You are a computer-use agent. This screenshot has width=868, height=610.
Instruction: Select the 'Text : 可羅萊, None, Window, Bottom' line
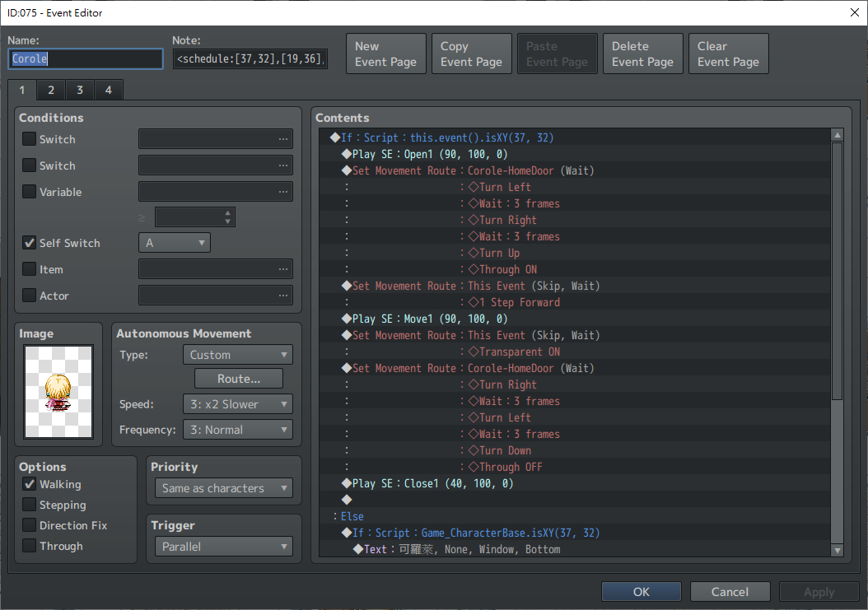click(574, 549)
